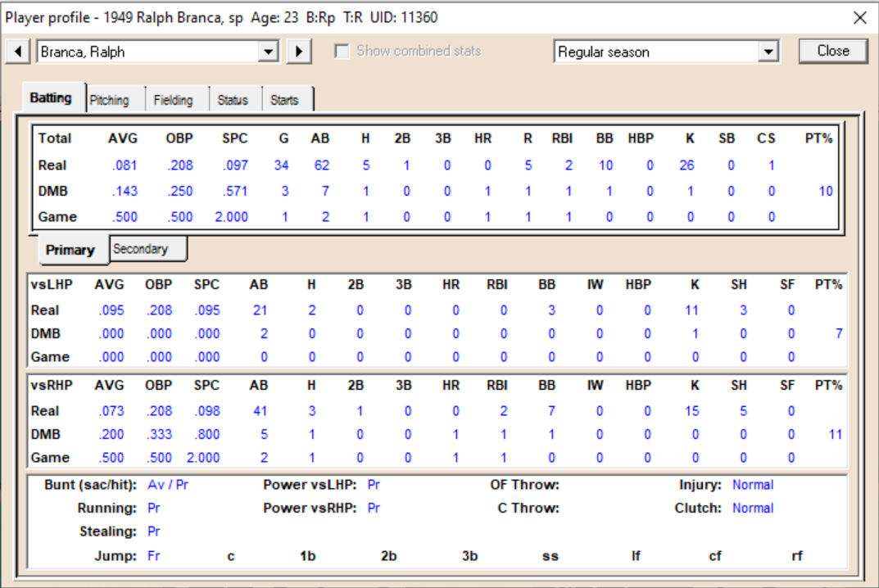Screen dimensions: 879x588
Task: Switch to the Batting tab
Action: tap(51, 97)
